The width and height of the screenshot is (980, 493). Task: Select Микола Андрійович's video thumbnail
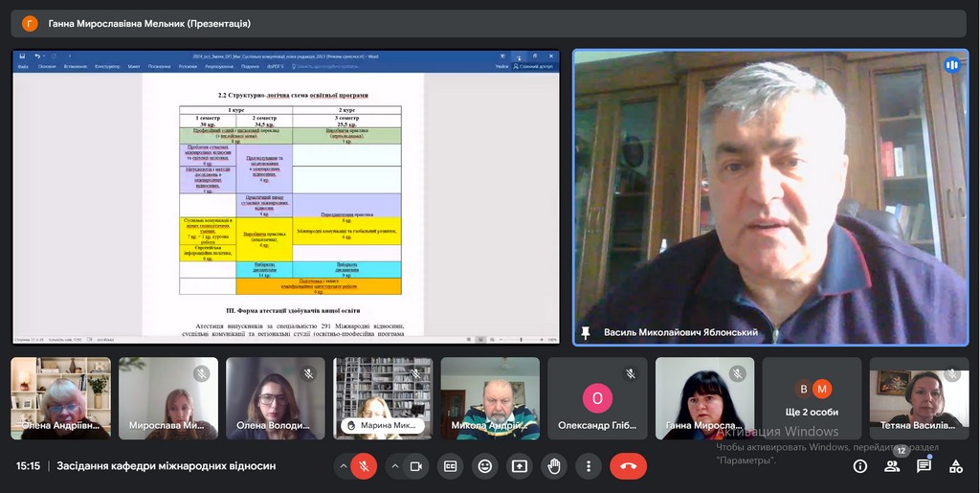pos(491,398)
